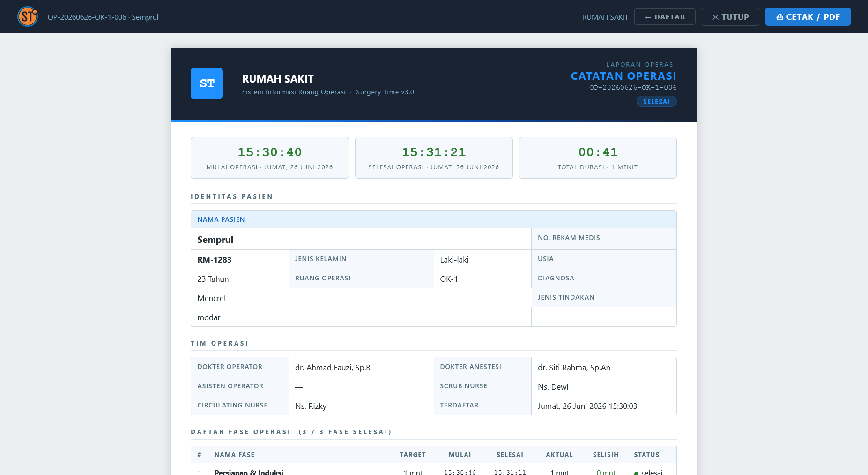868x475 pixels.
Task: Close the report with Tutup
Action: [730, 17]
